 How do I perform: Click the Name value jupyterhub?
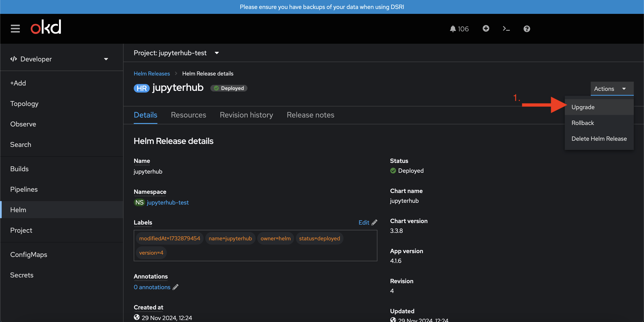click(x=148, y=171)
